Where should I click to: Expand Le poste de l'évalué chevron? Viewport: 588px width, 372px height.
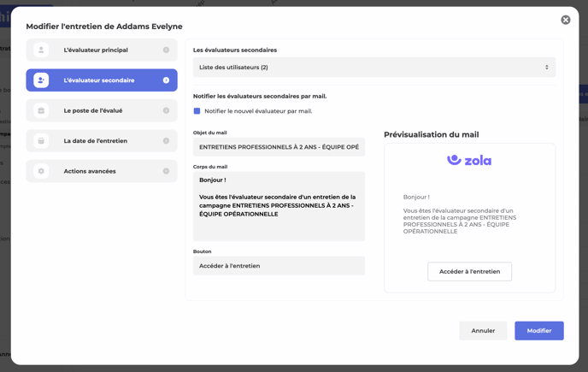(x=166, y=110)
